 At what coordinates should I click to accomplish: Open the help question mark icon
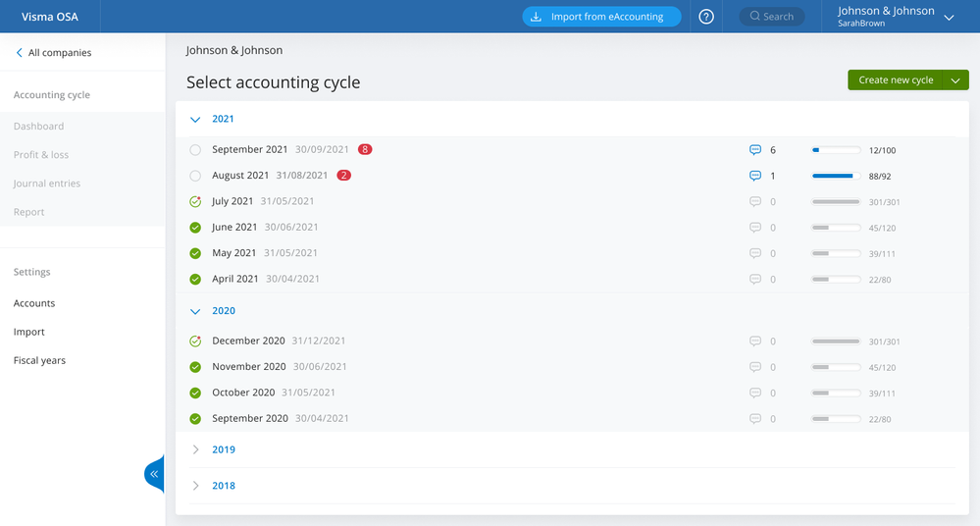click(x=706, y=17)
